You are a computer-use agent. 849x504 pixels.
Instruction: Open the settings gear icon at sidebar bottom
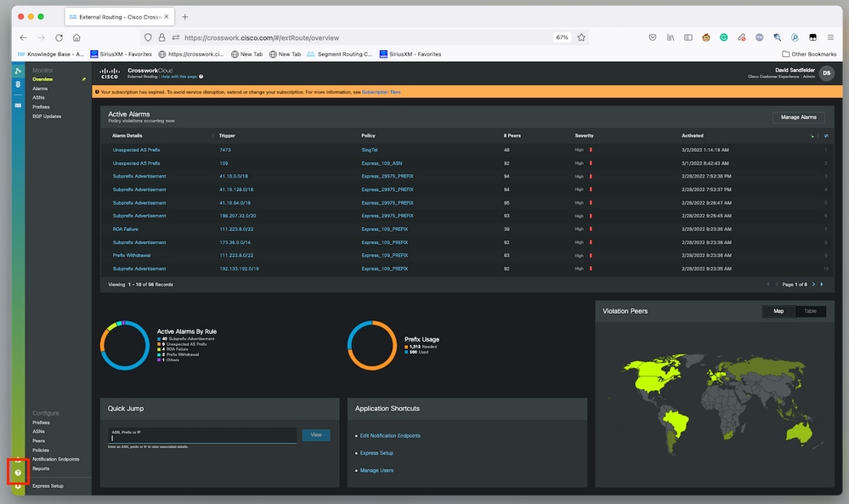18,486
